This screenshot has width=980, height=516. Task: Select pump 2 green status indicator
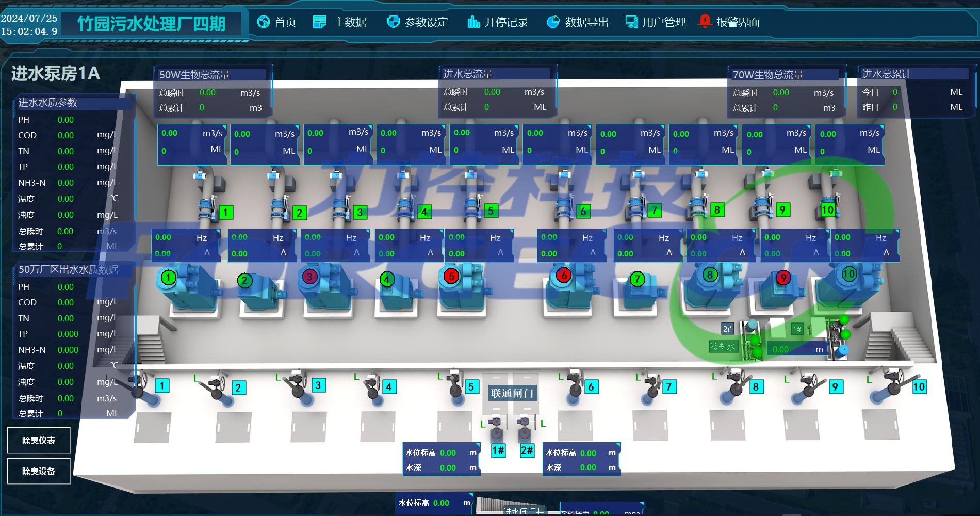click(244, 280)
